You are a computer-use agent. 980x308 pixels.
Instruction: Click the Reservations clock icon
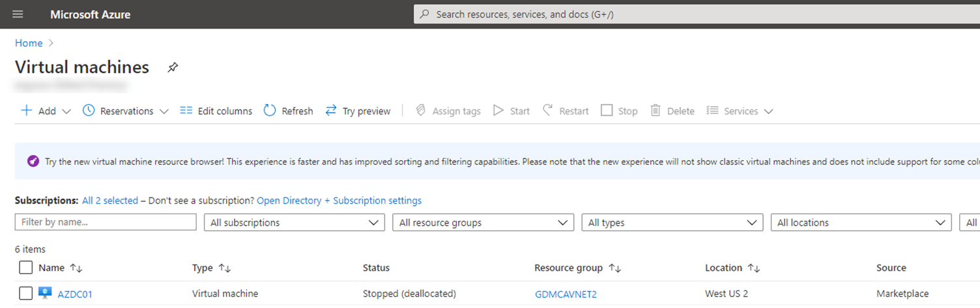89,111
